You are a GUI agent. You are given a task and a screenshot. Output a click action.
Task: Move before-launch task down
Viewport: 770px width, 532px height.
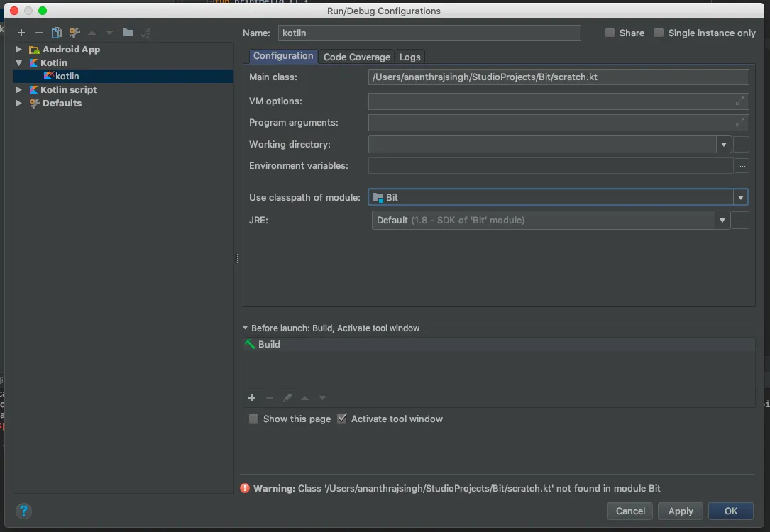323,398
